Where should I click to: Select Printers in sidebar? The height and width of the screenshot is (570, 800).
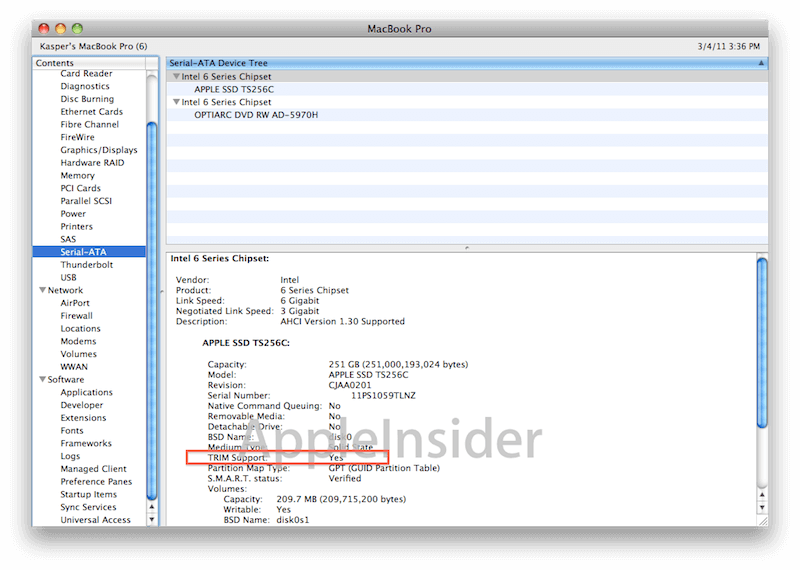[x=77, y=227]
